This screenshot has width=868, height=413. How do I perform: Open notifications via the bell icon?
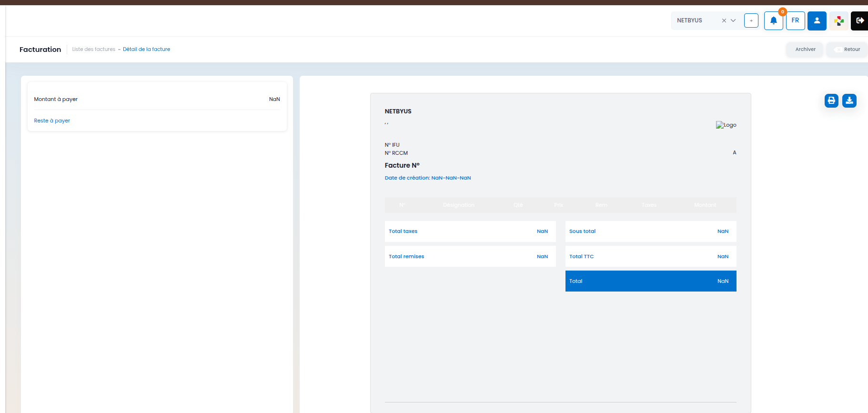point(773,20)
